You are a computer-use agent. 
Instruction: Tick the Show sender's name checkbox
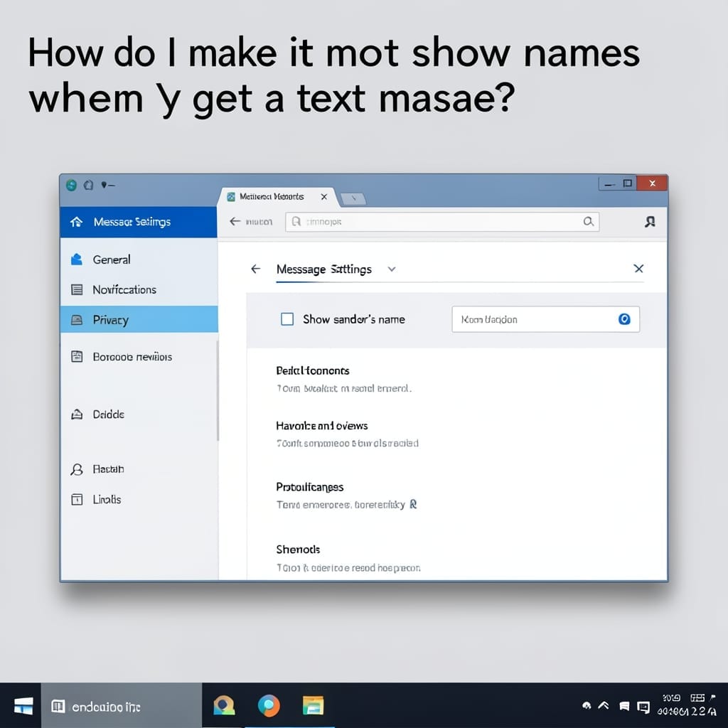point(287,319)
